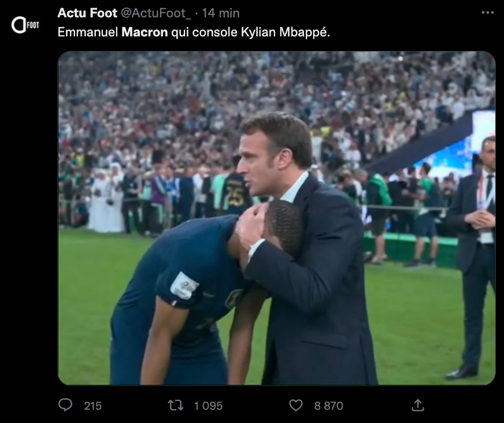Click the white sleeve patch on the blue jersey
This screenshot has height=423, width=504.
point(184,285)
